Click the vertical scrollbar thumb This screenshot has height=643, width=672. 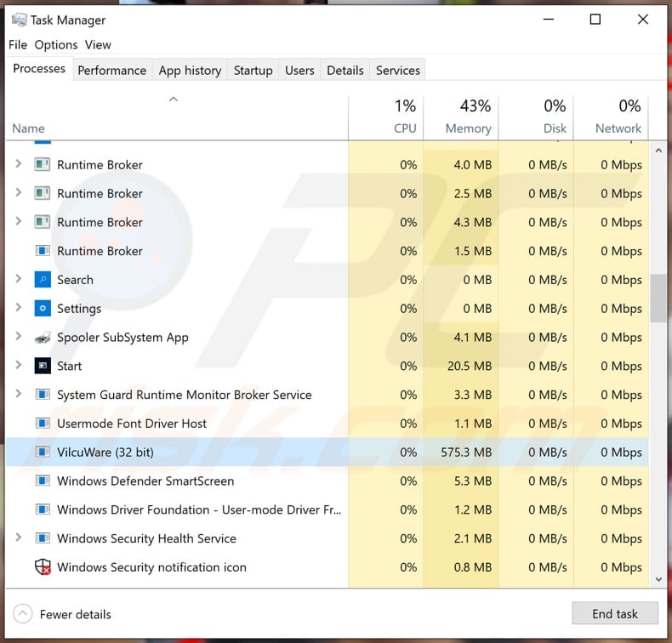[x=658, y=299]
